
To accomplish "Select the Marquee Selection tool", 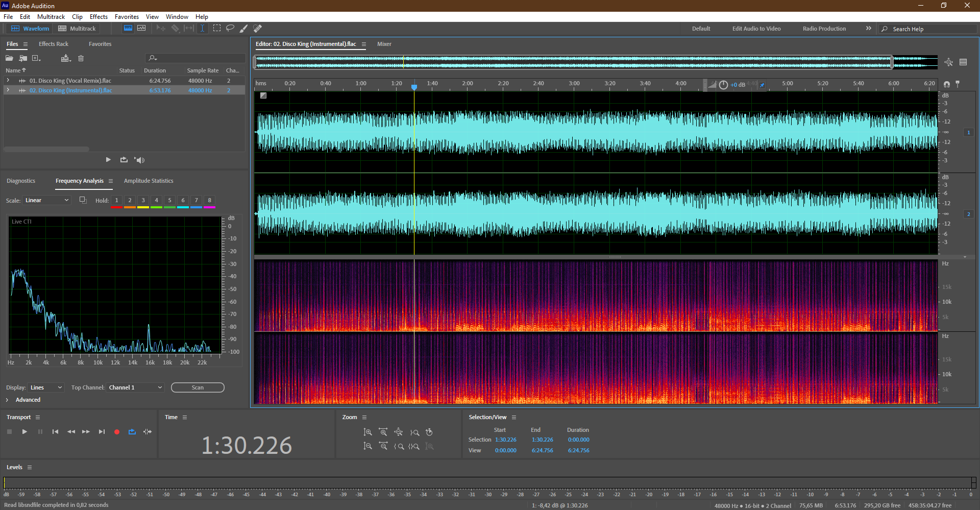I will (217, 29).
